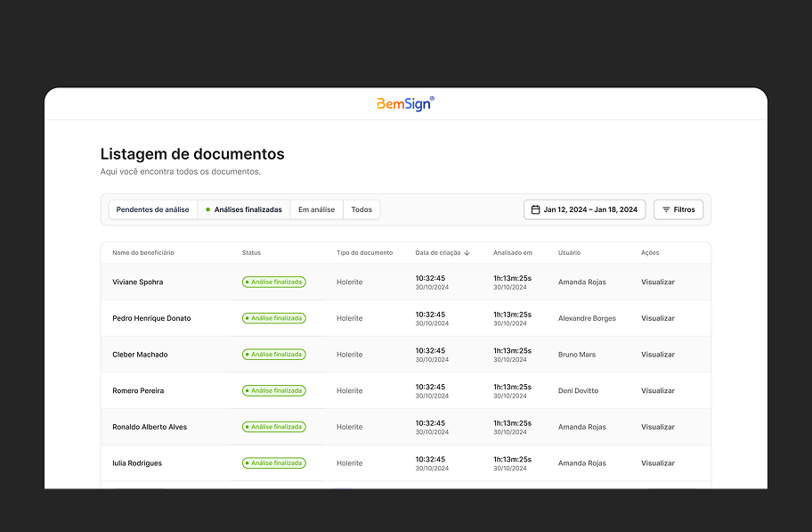Click the Nome do beneficiário column header

(x=143, y=253)
